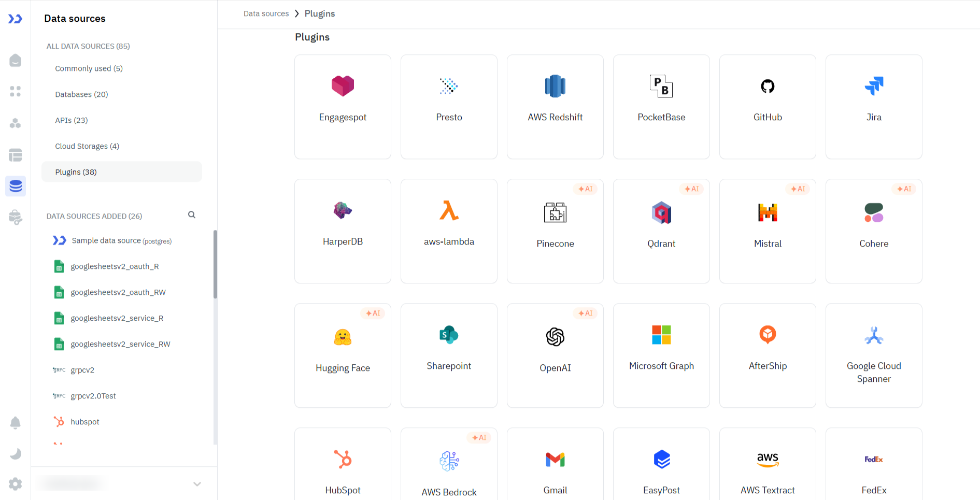
Task: Select the AWS Textract plugin
Action: 768,464
